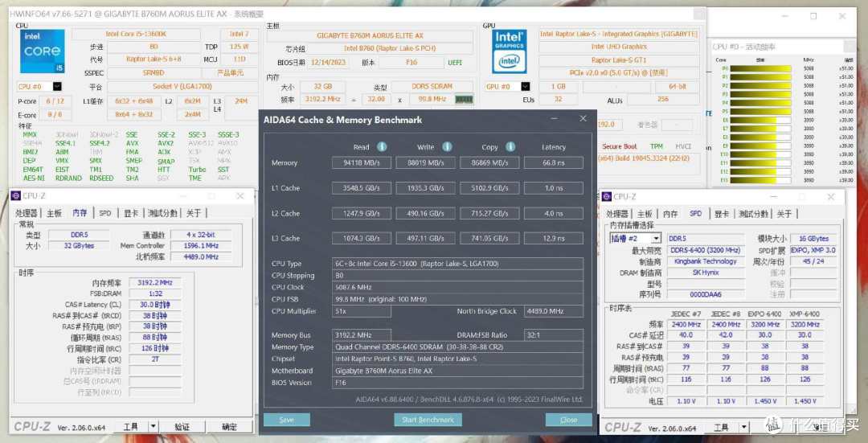Click the Kingbank Technology manufacturer field
This screenshot has height=443, width=868.
706,261
